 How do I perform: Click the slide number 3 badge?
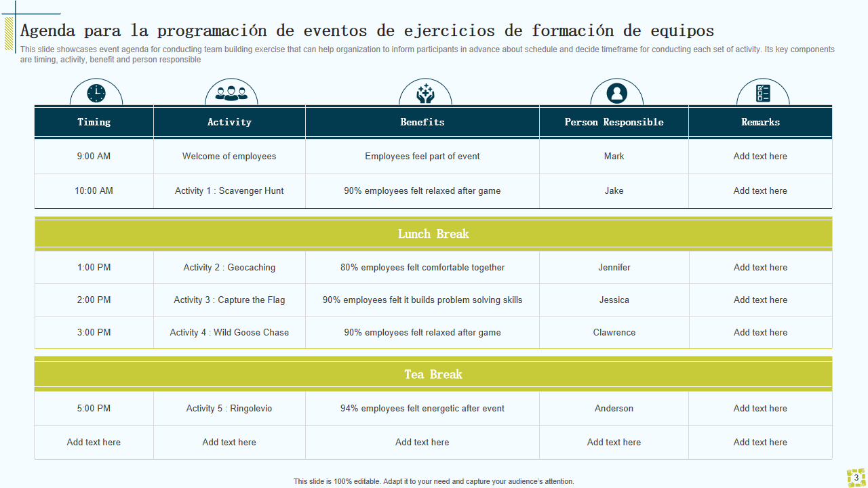tap(856, 478)
